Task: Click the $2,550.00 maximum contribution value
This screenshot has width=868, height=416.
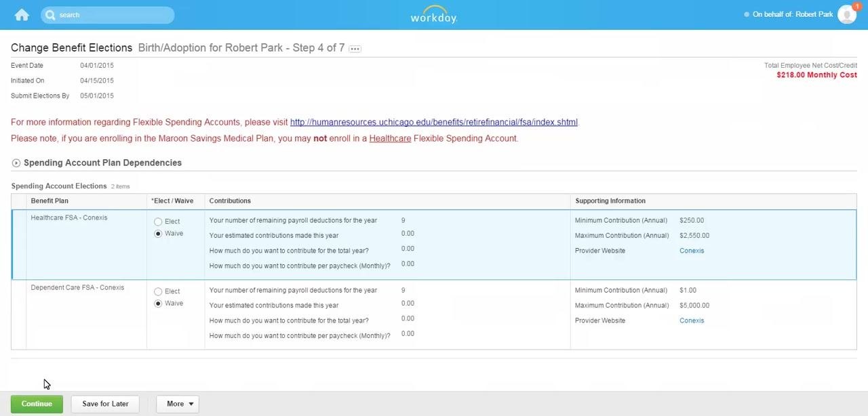Action: pos(694,236)
